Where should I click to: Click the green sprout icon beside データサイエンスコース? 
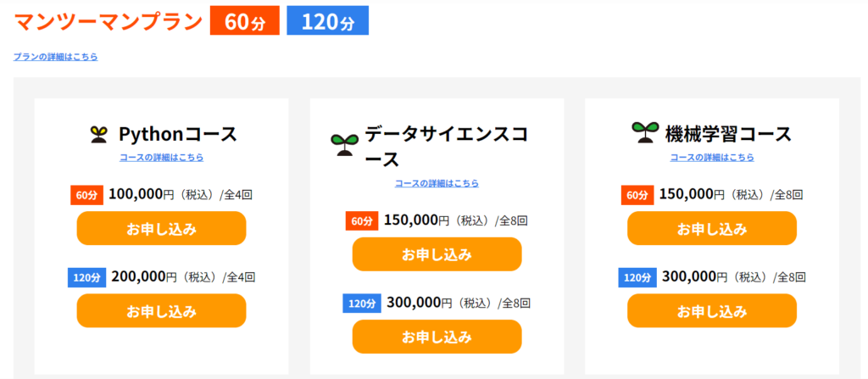point(345,145)
